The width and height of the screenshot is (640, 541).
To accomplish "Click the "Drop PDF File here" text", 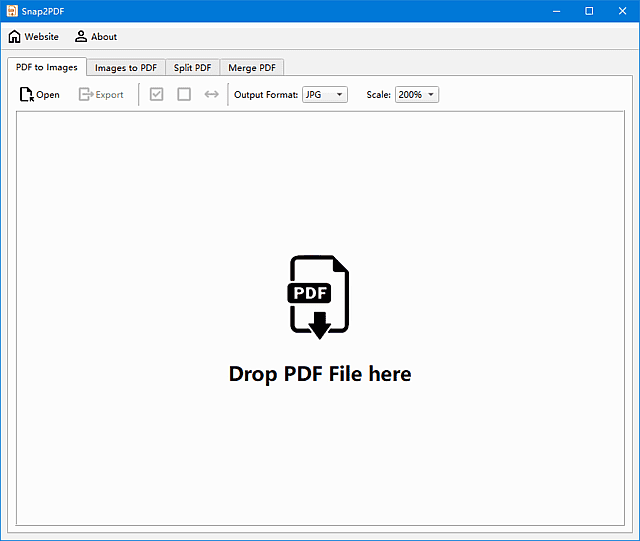I will coord(320,374).
